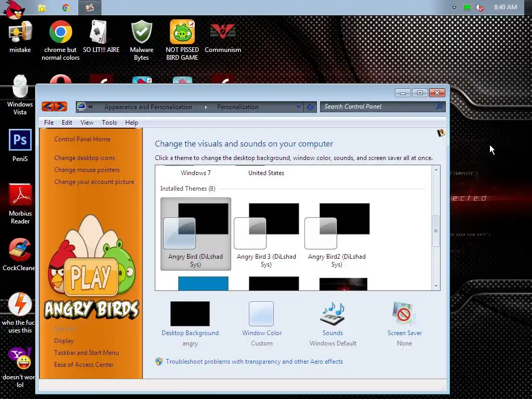Open the Communism desktop icon
Screen dimensions: 532x399
(x=222, y=36)
